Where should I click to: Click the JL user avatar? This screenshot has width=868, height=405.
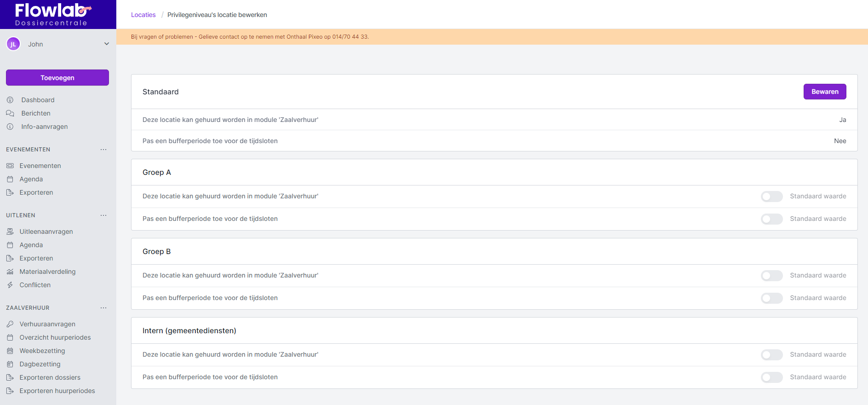[13, 44]
